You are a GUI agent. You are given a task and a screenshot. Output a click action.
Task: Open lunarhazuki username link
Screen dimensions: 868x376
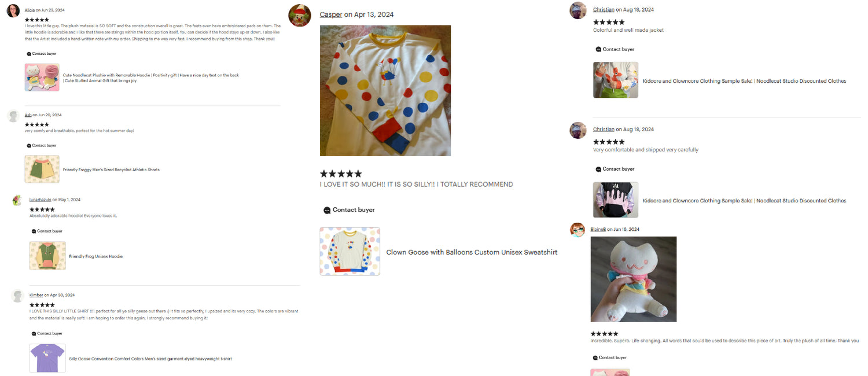[40, 200]
